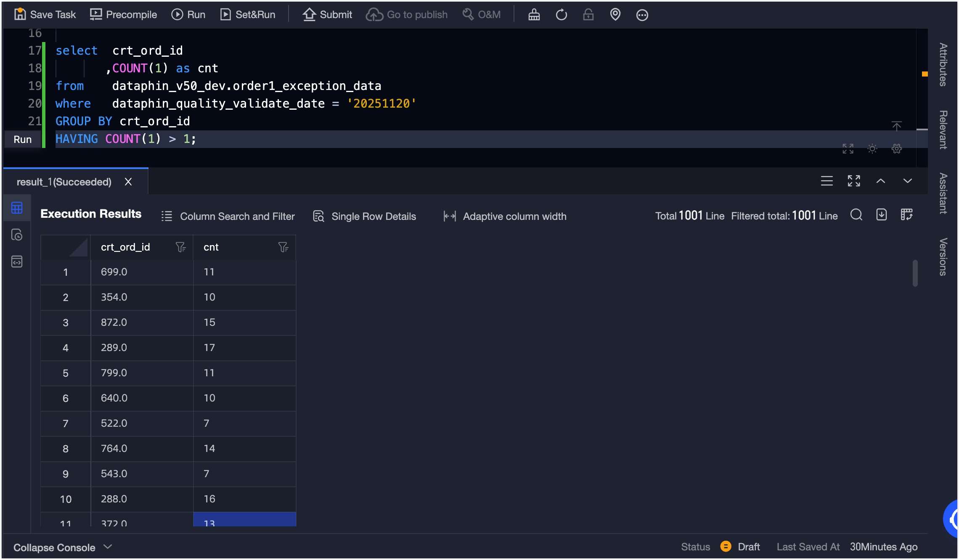Collapse the results panel downward with the chevron
The height and width of the screenshot is (560, 959).
click(908, 181)
